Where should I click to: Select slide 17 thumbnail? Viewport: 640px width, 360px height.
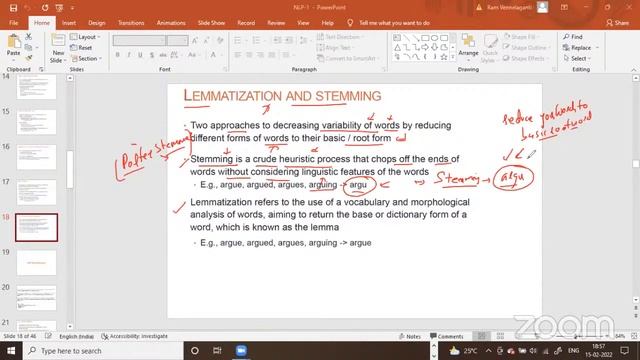(36, 192)
